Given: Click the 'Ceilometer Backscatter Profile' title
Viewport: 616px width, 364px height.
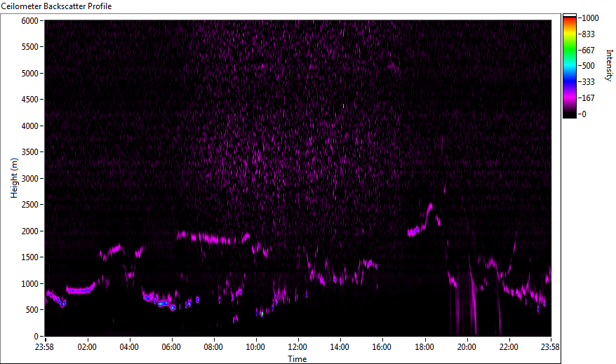Looking at the screenshot, I should [56, 6].
